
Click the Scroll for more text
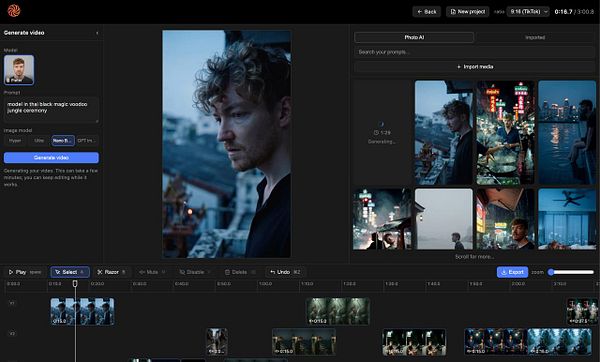(x=474, y=256)
